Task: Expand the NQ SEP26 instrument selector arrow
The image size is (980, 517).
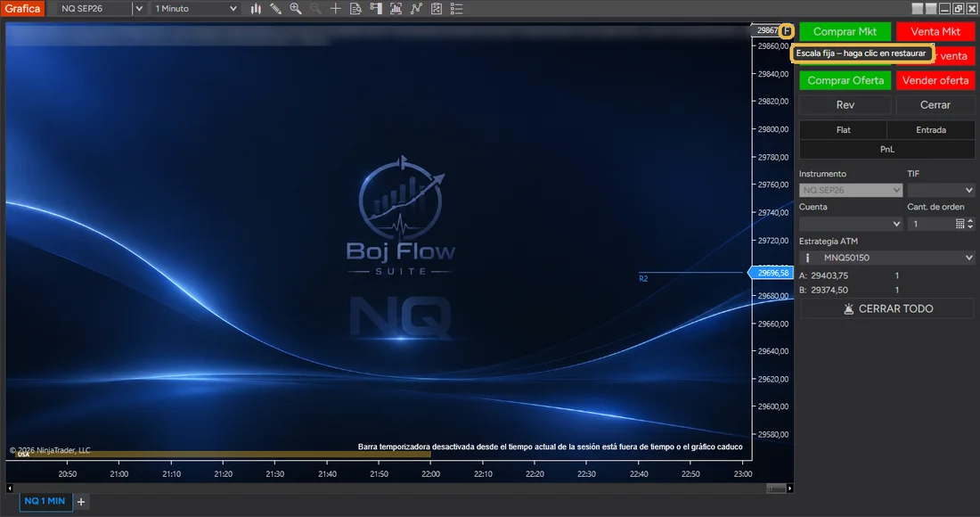Action: click(x=139, y=9)
